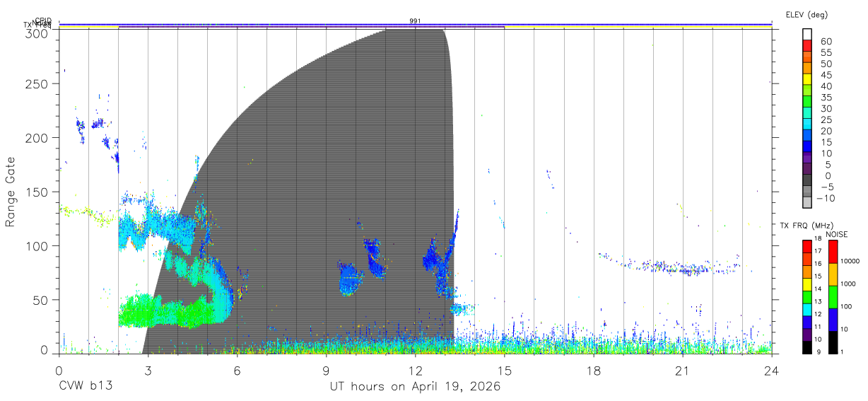Click the 'UT hours on April 19, 2026' axis title

click(415, 387)
